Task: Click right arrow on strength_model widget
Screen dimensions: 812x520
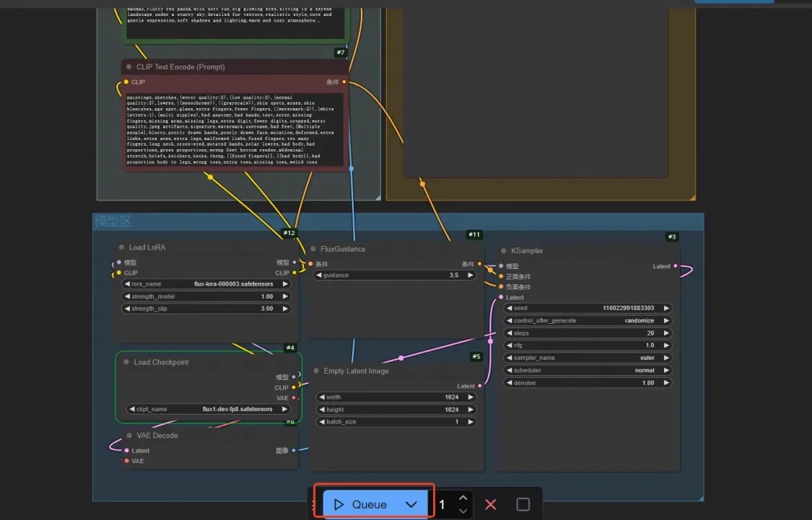Action: click(285, 296)
